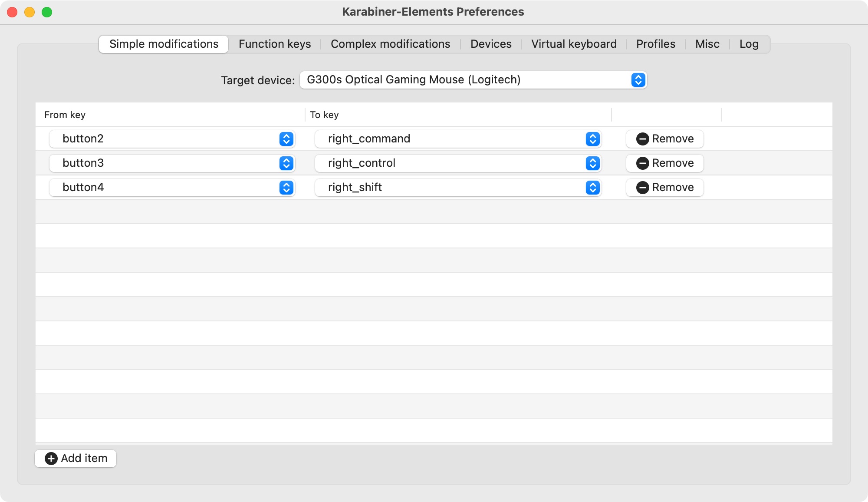This screenshot has width=868, height=502.
Task: Expand the To key dropdown for button3
Action: coord(593,162)
